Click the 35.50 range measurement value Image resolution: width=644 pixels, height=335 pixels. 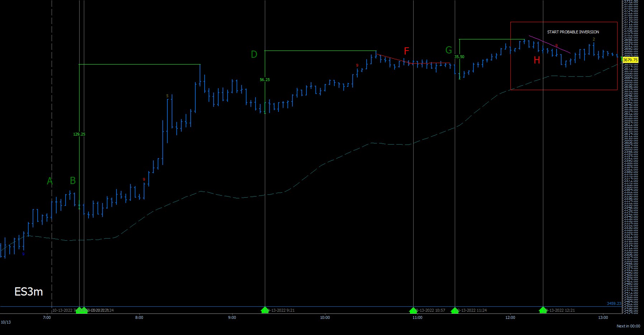click(459, 57)
